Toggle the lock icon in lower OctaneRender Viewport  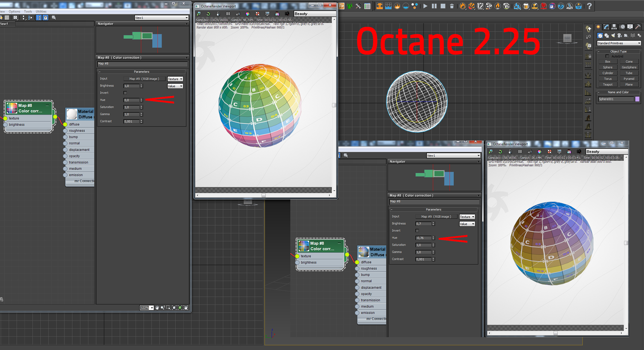(510, 151)
